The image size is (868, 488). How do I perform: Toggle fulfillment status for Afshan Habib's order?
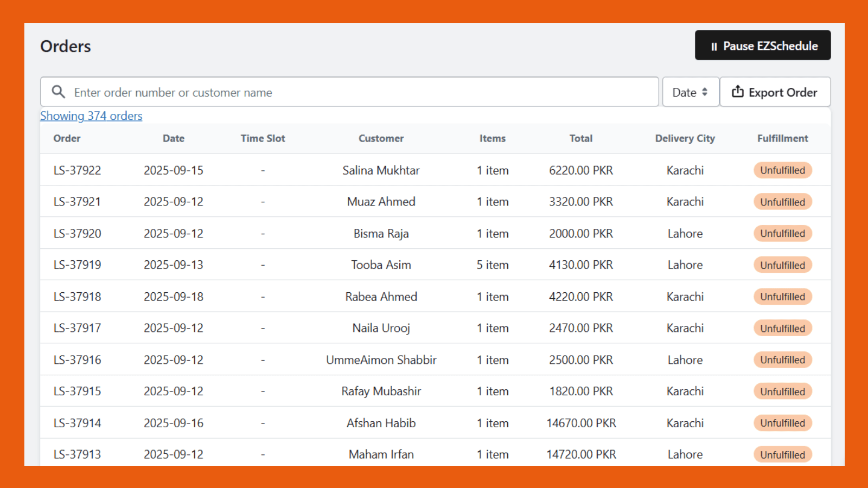(782, 423)
